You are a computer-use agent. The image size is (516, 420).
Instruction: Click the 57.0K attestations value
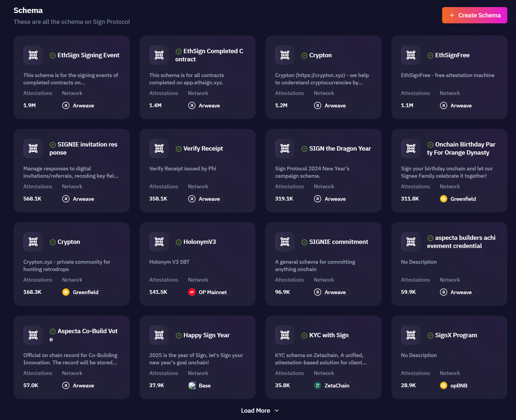(31, 385)
